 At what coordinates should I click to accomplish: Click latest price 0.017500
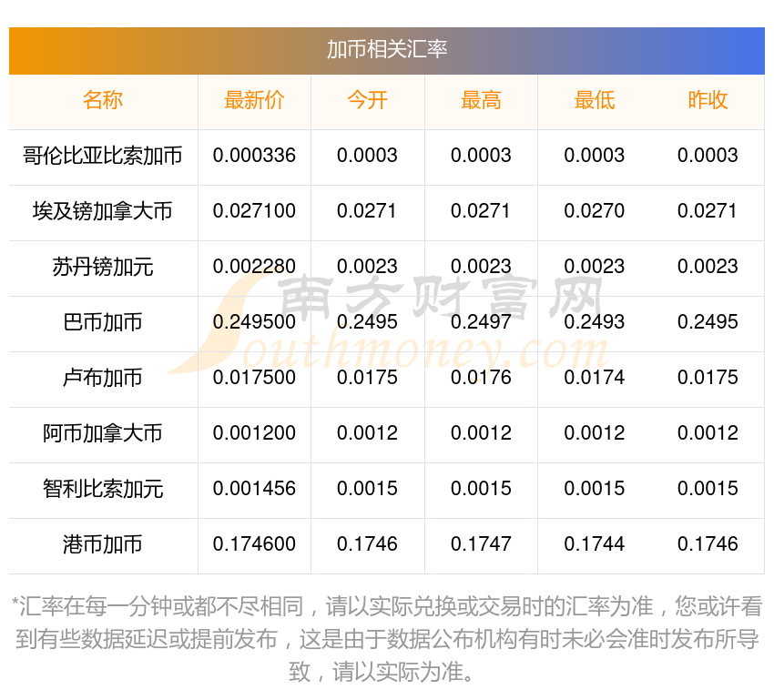click(254, 378)
